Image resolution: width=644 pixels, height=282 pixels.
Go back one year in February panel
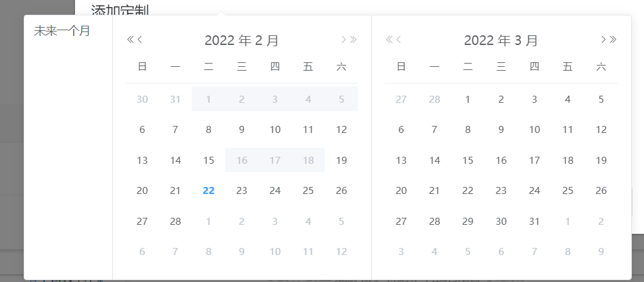130,40
